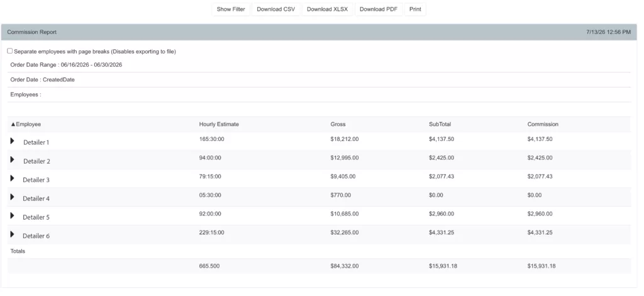The image size is (644, 296).
Task: Expand the Detailer 4 row arrow
Action: point(13,196)
